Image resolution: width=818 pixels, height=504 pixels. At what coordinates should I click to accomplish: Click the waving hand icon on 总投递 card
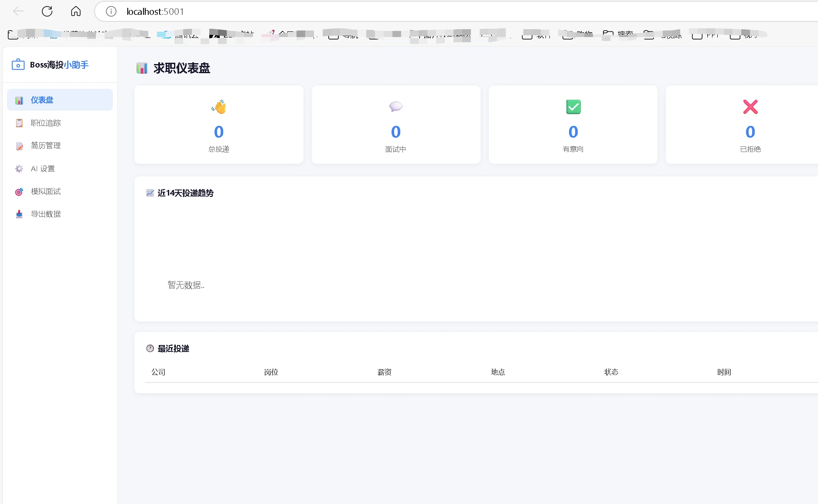coord(219,107)
